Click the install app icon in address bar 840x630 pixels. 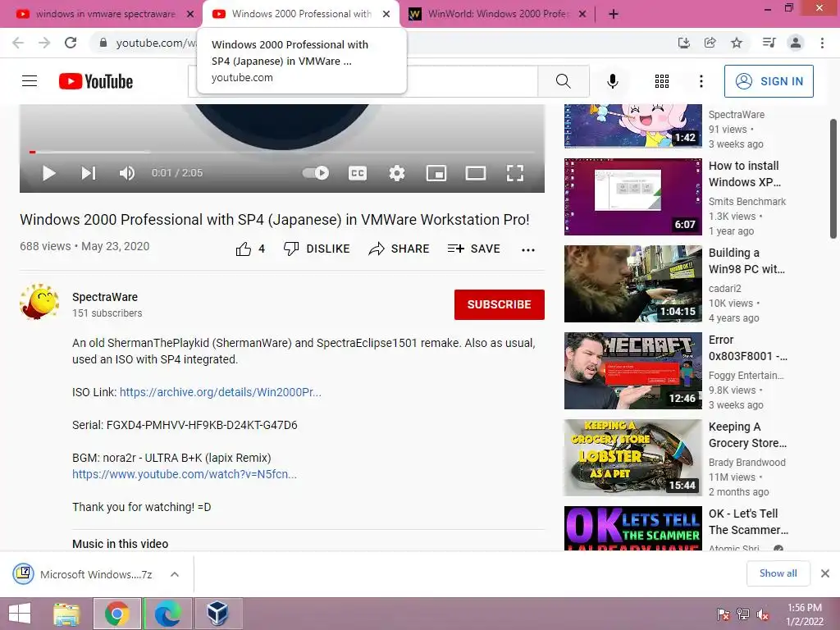pos(683,43)
